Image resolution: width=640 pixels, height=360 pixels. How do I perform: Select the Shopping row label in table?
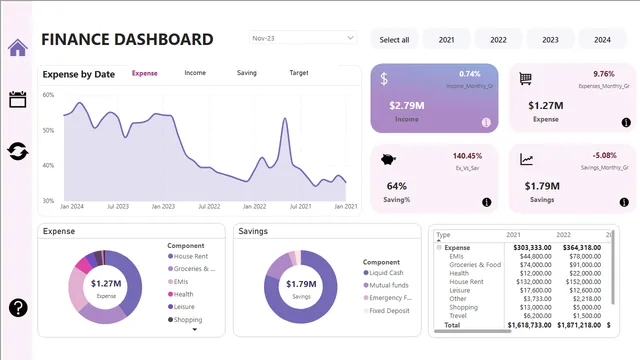coord(463,307)
